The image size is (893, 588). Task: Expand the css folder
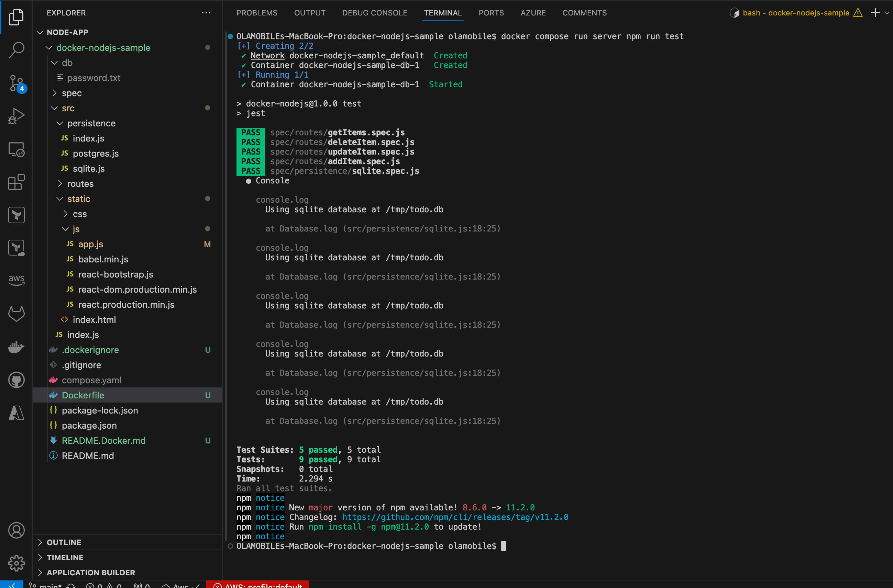point(128,214)
